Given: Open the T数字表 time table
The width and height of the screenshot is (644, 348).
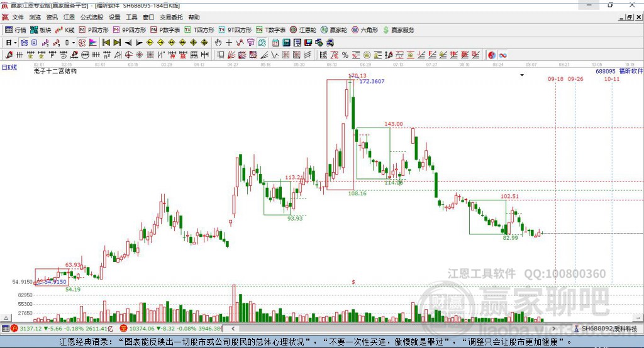Looking at the screenshot, I should [x=270, y=30].
